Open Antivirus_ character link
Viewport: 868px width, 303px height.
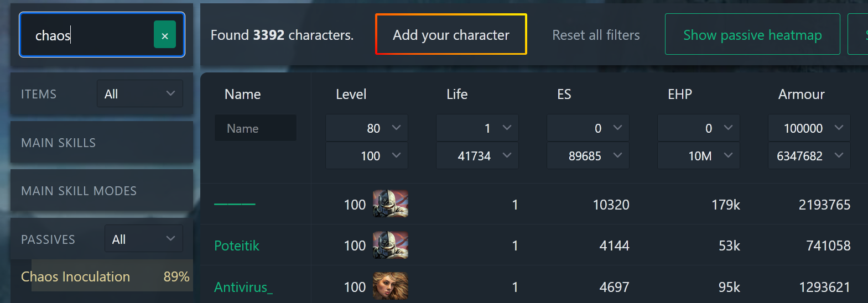[243, 287]
